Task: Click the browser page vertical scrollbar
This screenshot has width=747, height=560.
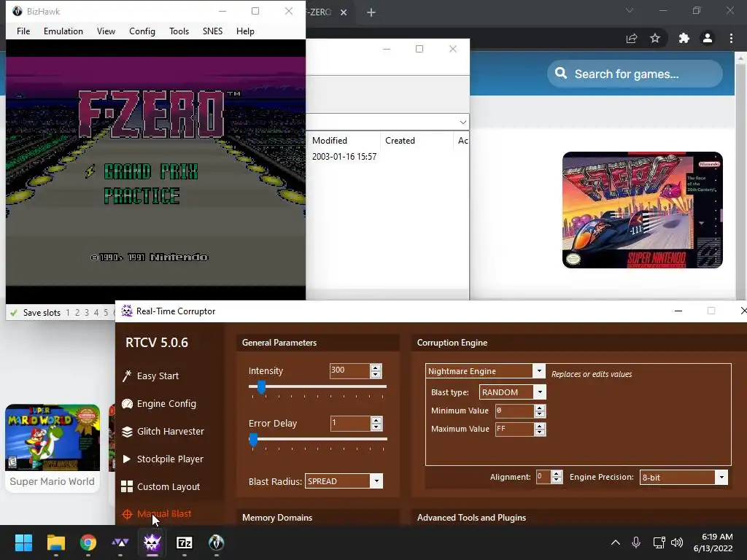Action: (740, 175)
